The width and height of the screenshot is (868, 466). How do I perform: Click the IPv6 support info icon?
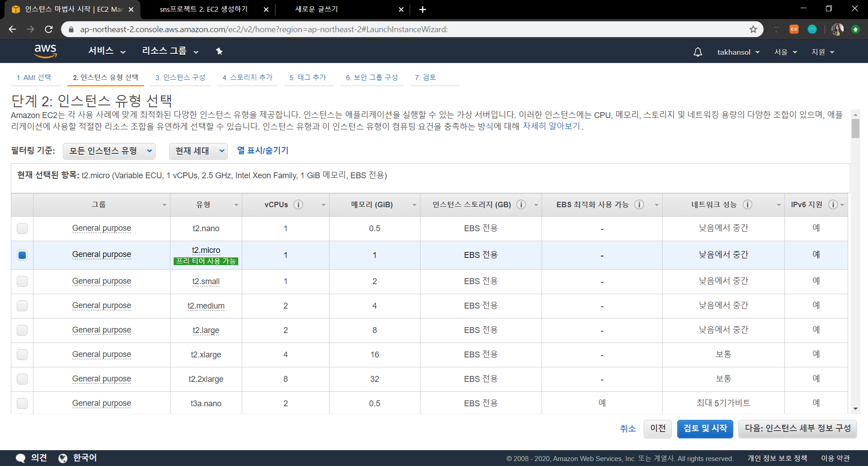pos(833,204)
